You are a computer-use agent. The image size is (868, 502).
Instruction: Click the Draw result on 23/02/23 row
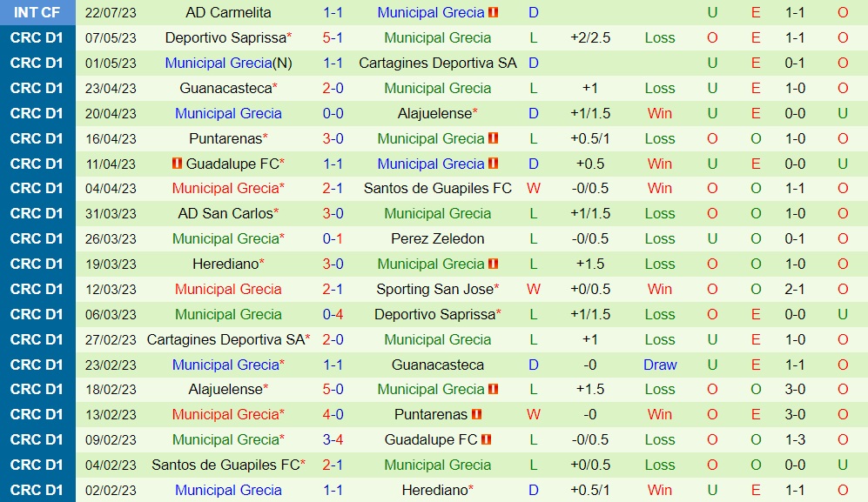point(660,365)
